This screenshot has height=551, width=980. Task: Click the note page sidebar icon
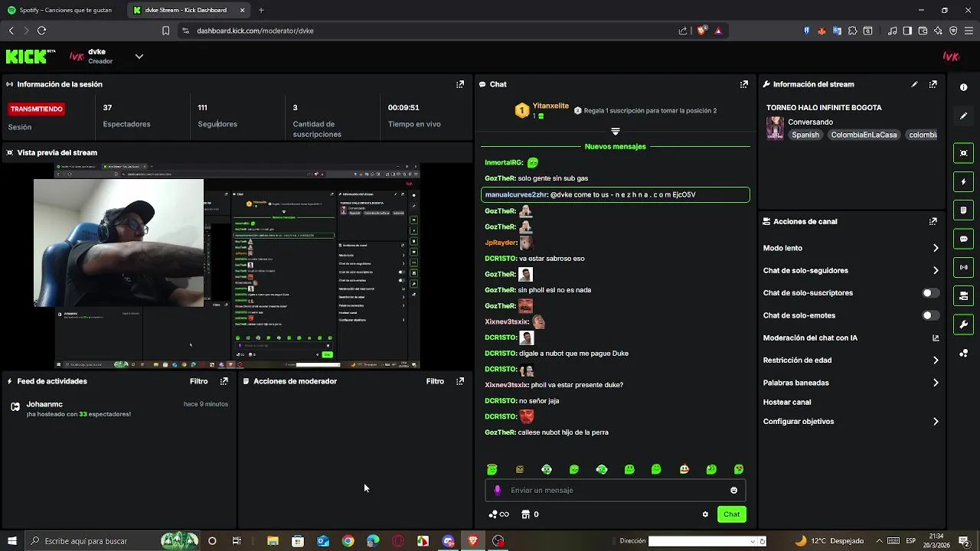tap(963, 210)
